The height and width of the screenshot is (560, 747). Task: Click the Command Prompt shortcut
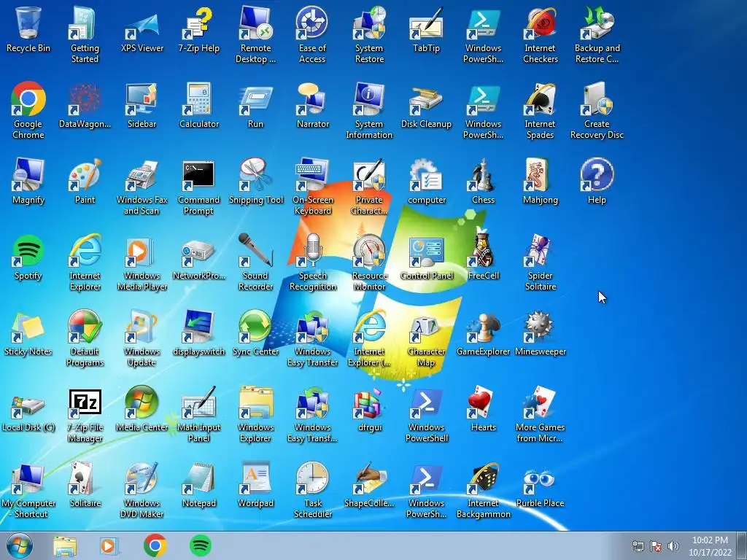coord(199,186)
